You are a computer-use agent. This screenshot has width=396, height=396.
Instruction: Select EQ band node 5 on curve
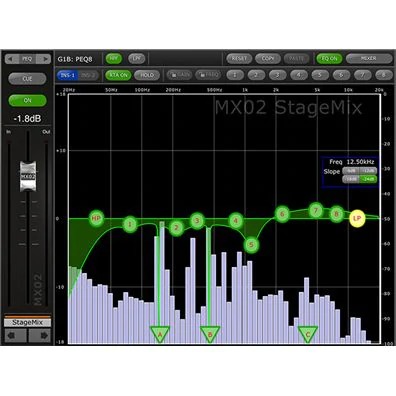pyautogui.click(x=251, y=245)
